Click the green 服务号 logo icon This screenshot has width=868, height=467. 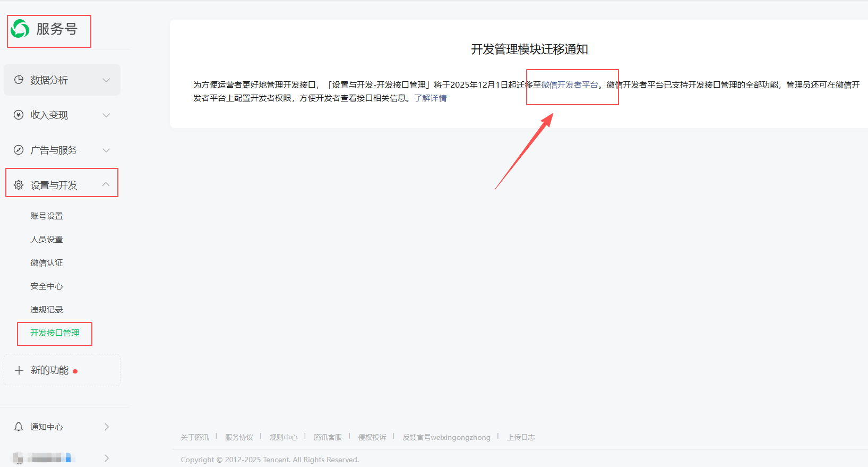(x=20, y=29)
